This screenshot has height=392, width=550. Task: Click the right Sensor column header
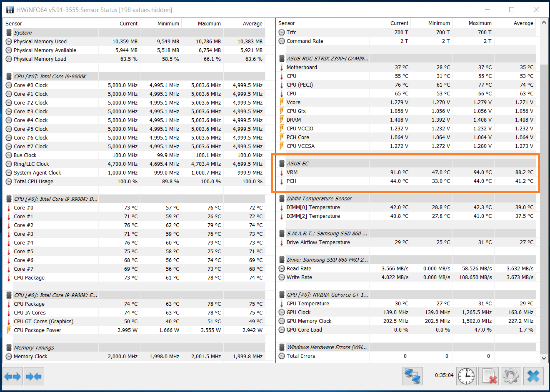pyautogui.click(x=322, y=23)
